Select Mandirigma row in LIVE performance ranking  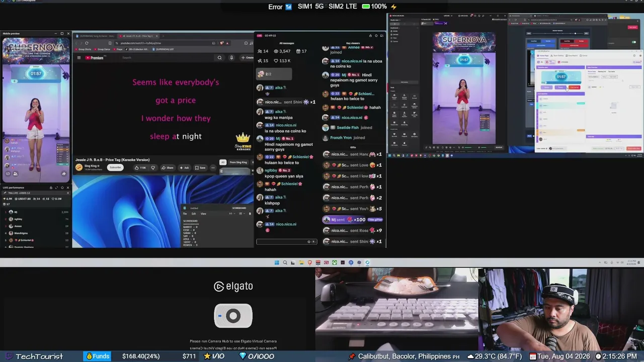[36, 233]
